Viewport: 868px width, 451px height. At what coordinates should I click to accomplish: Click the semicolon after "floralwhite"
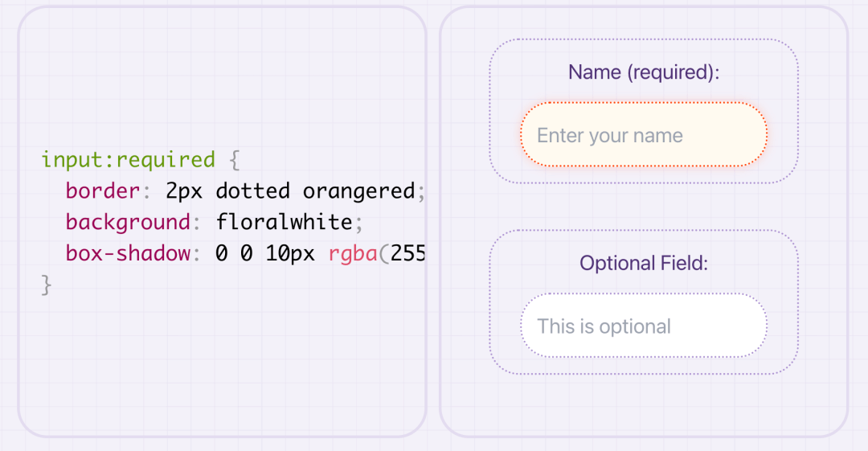click(x=358, y=222)
